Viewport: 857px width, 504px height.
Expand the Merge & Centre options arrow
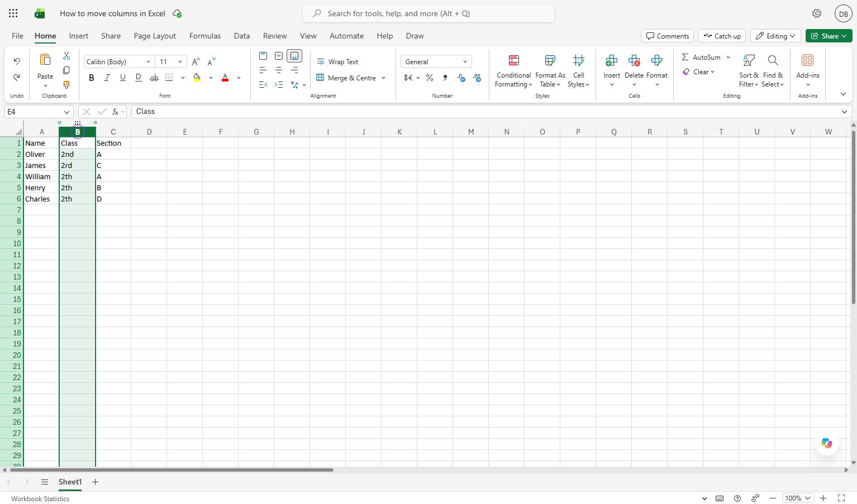tap(383, 78)
